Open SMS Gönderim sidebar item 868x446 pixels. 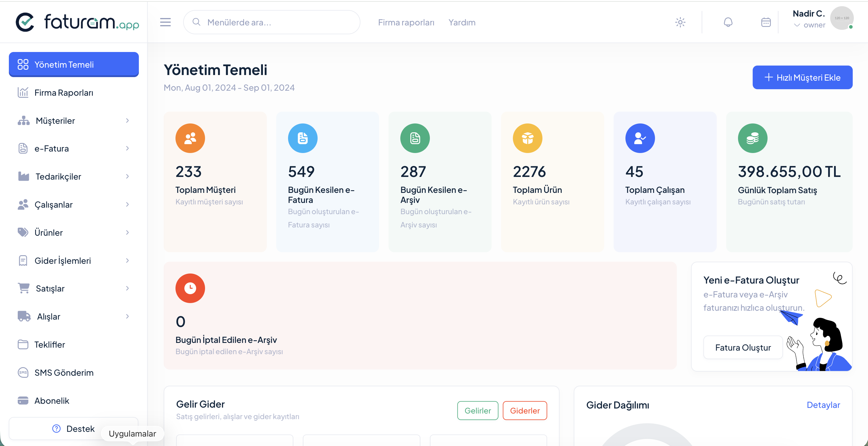tap(74, 372)
